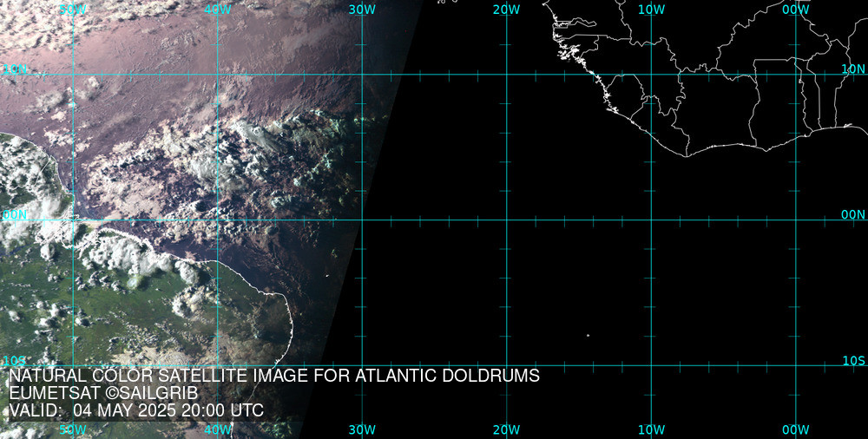
Task: Click the 10W longitude label along the top edge
Action: (x=652, y=10)
